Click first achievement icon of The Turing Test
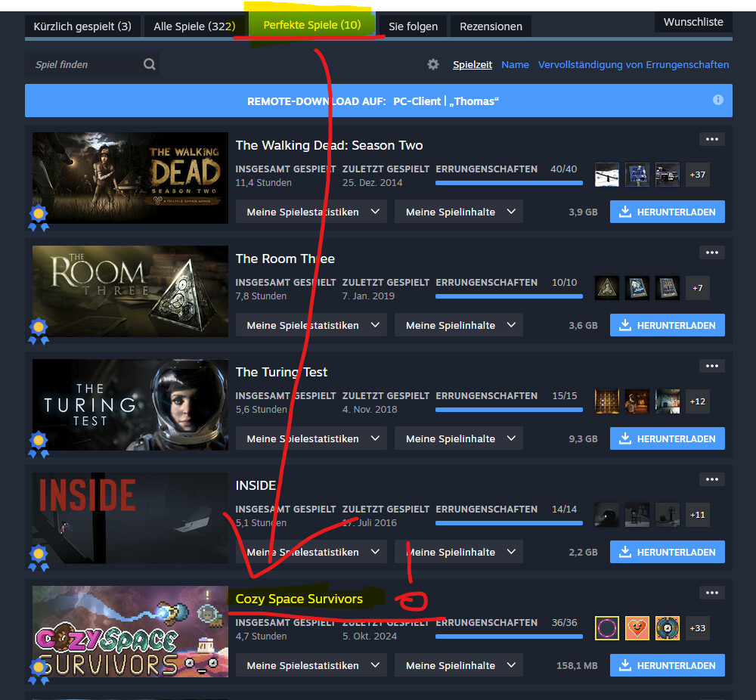This screenshot has width=756, height=700. click(607, 401)
